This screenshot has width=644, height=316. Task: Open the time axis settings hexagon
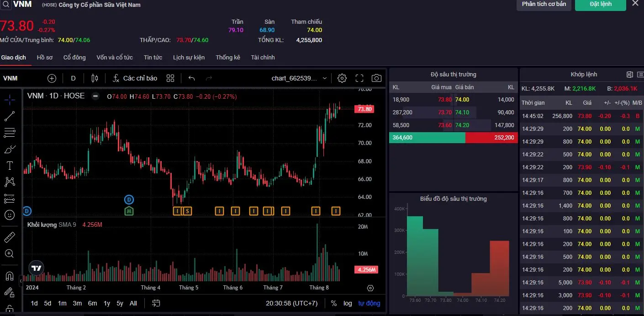coord(370,288)
